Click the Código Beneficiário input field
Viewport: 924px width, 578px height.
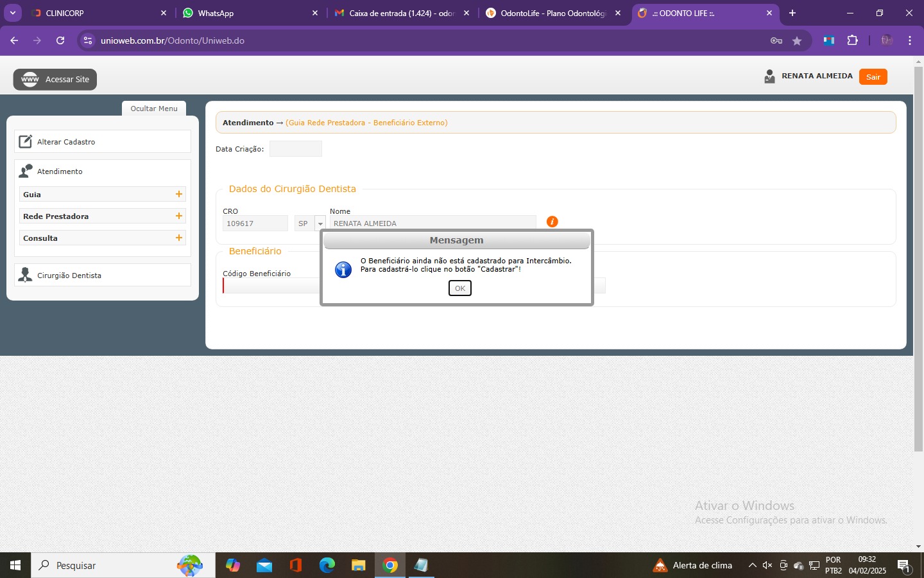pos(271,286)
